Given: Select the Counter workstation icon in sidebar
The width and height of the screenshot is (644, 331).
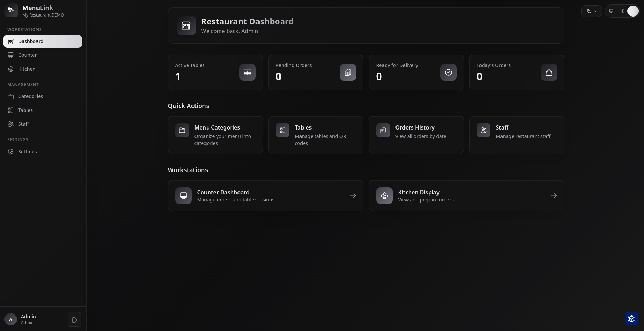Looking at the screenshot, I should (x=11, y=55).
